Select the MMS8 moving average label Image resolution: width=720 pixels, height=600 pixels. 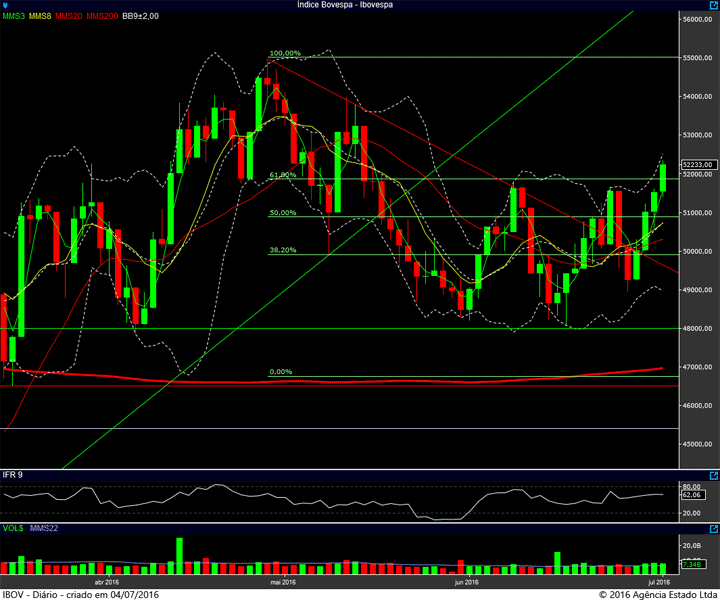point(40,16)
